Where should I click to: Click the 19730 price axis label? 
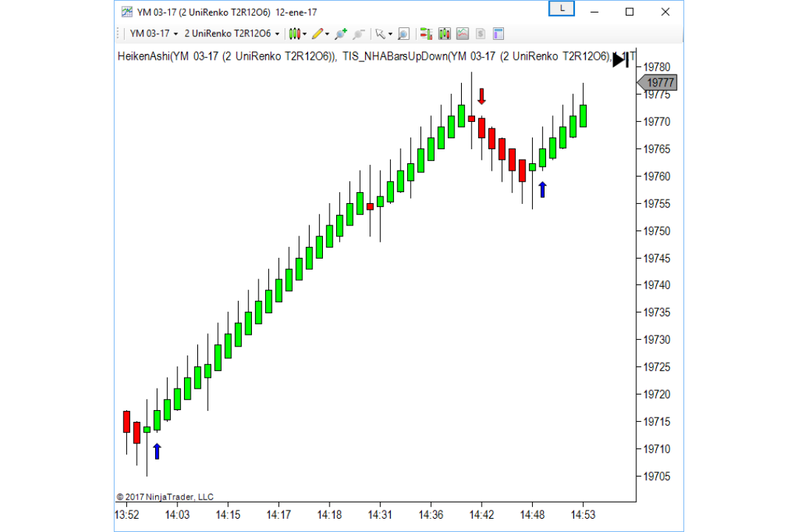tap(657, 340)
